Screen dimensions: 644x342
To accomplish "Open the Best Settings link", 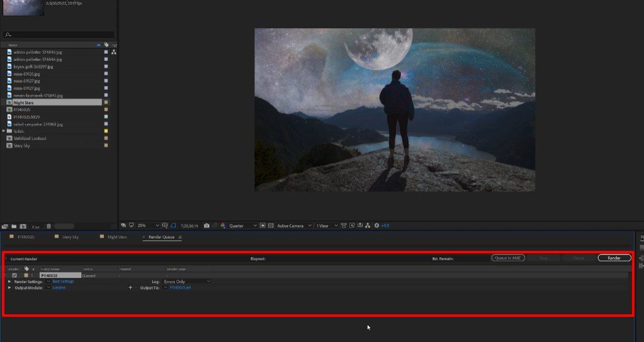I will 63,282.
